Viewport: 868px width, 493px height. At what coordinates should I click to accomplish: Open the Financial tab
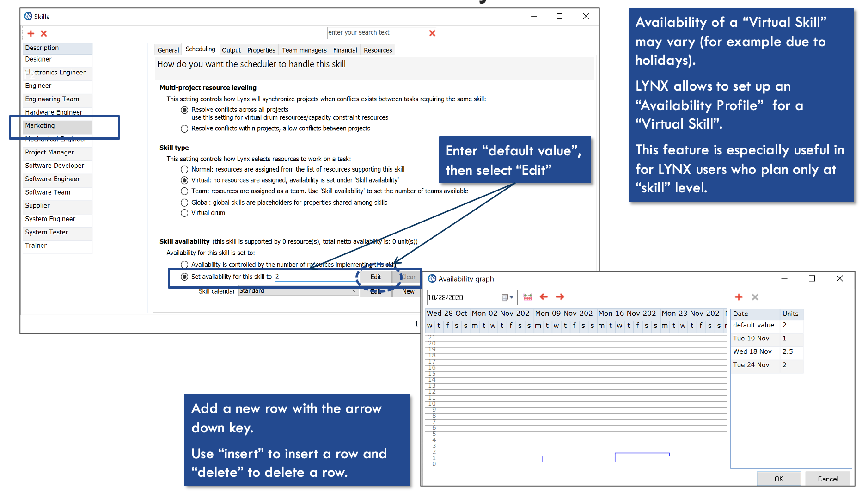pos(345,50)
